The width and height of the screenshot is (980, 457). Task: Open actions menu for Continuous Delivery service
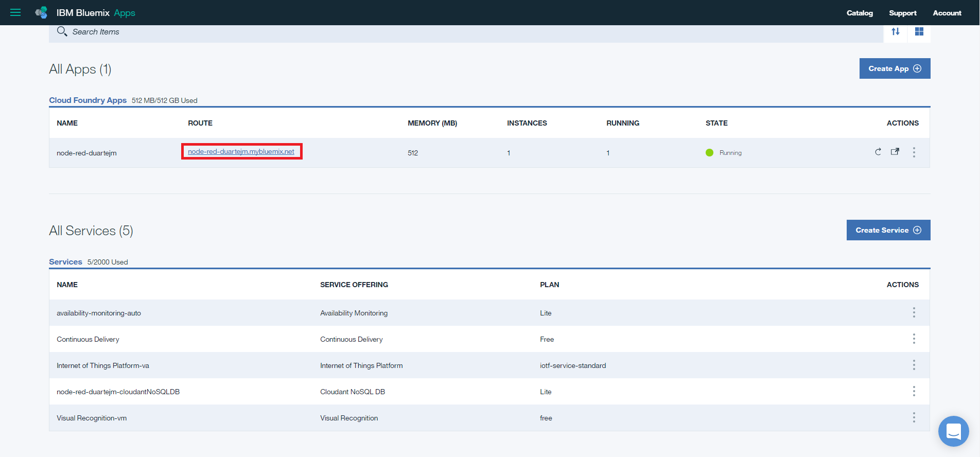coord(914,339)
